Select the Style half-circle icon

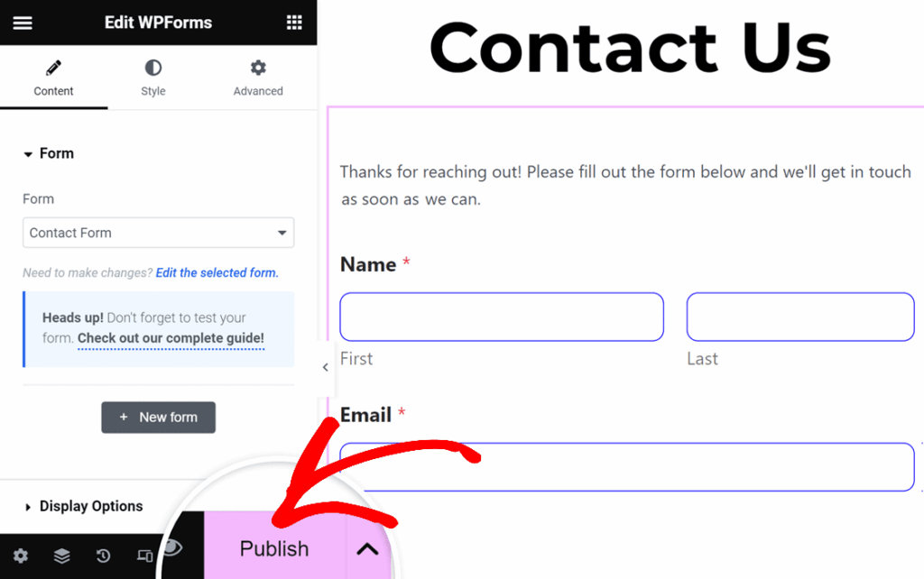click(152, 66)
